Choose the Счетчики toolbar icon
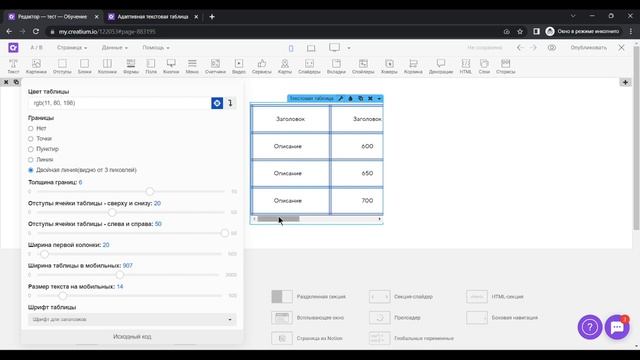Image resolution: width=640 pixels, height=360 pixels. click(215, 66)
